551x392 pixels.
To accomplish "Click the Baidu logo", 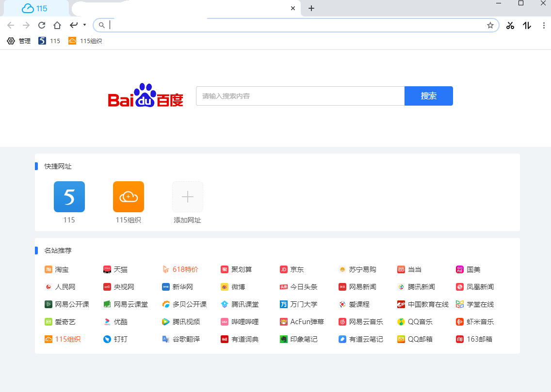I will (146, 95).
